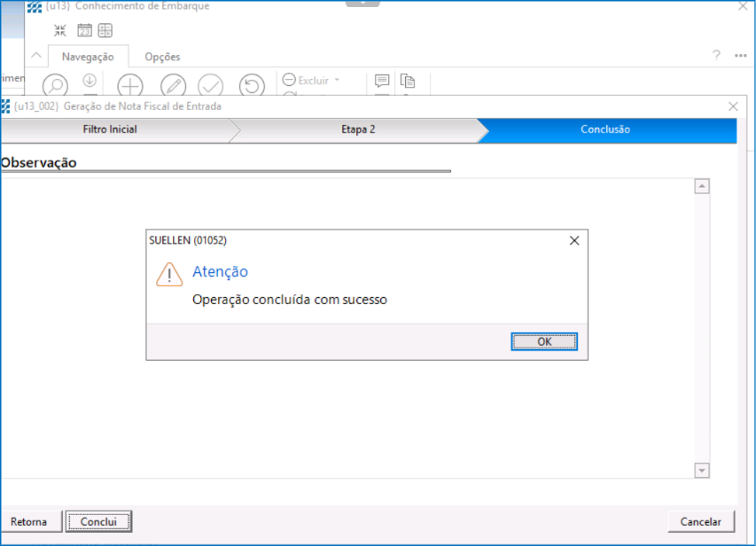Click the Conclui button

98,522
